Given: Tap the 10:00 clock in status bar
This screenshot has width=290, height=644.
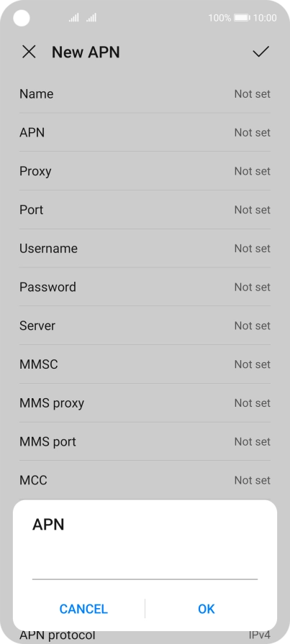Looking at the screenshot, I should (x=265, y=18).
